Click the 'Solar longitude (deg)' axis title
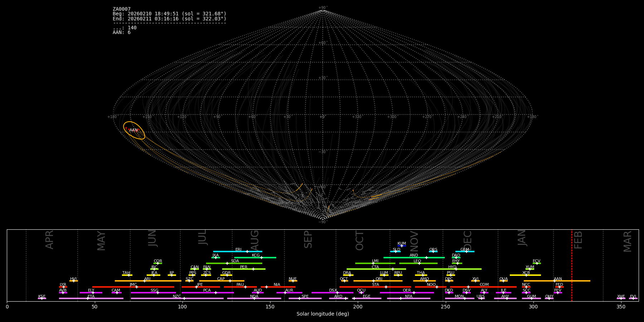Viewport: 644px width, 322px height. coord(323,314)
